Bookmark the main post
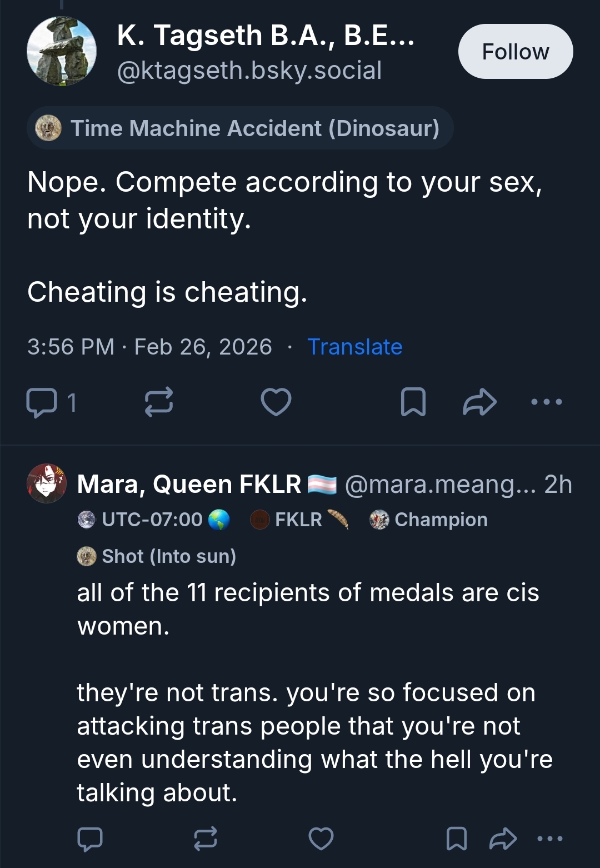Image resolution: width=600 pixels, height=868 pixels. pyautogui.click(x=413, y=402)
